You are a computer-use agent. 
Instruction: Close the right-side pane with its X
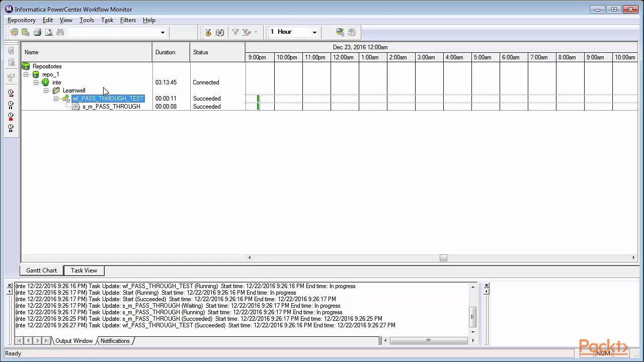pyautogui.click(x=487, y=286)
